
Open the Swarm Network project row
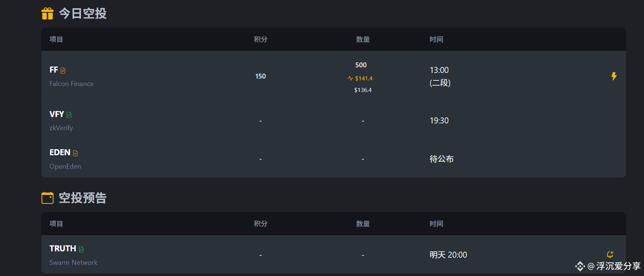click(333, 255)
